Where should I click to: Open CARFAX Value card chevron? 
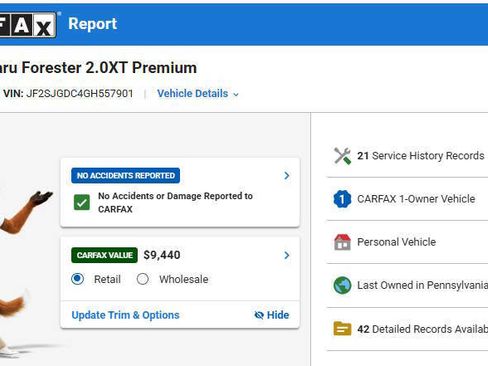click(x=287, y=255)
